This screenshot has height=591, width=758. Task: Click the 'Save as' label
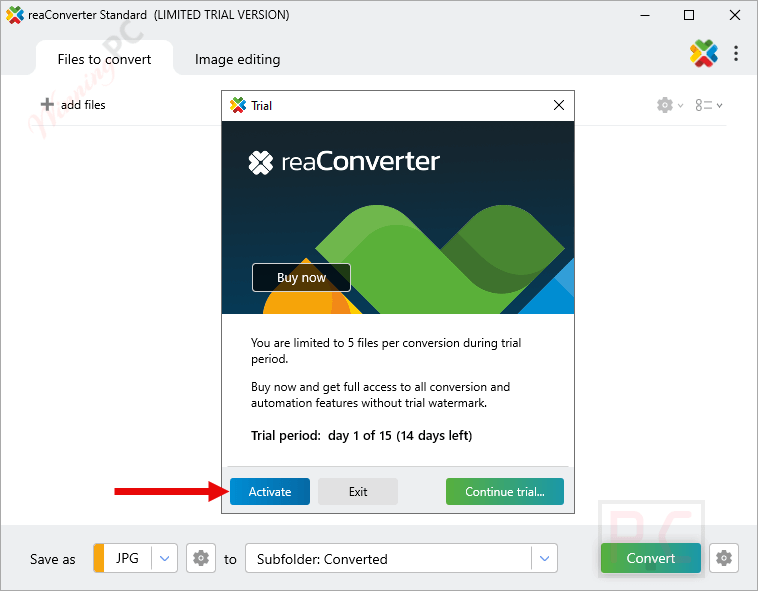click(53, 559)
